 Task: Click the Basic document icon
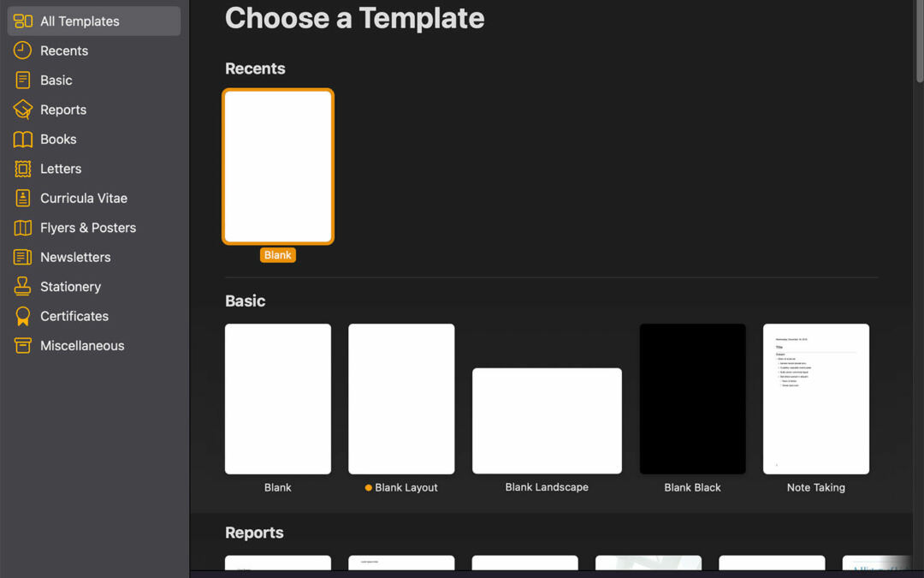23,80
